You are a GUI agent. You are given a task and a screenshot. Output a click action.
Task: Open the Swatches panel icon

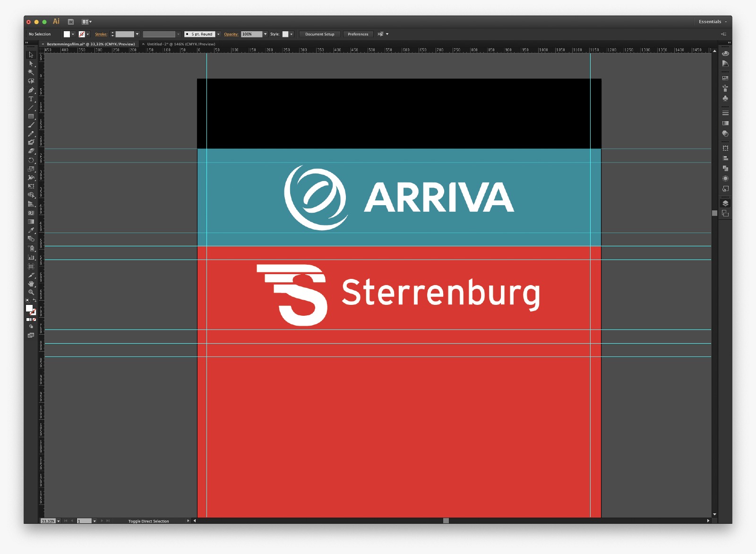click(725, 78)
